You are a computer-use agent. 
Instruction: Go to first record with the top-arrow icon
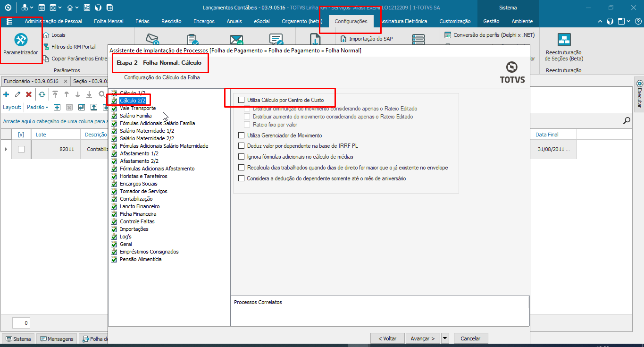pyautogui.click(x=55, y=94)
